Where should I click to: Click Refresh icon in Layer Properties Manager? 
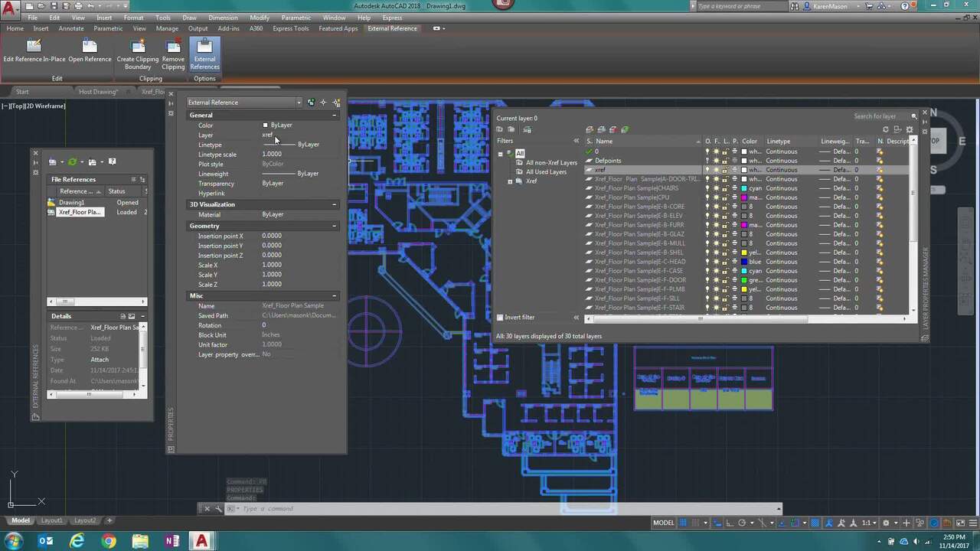pyautogui.click(x=886, y=129)
